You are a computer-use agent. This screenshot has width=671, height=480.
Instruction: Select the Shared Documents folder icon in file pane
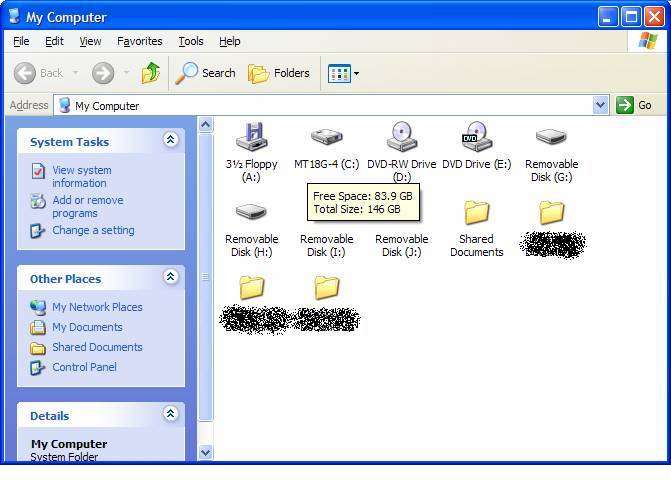[476, 212]
